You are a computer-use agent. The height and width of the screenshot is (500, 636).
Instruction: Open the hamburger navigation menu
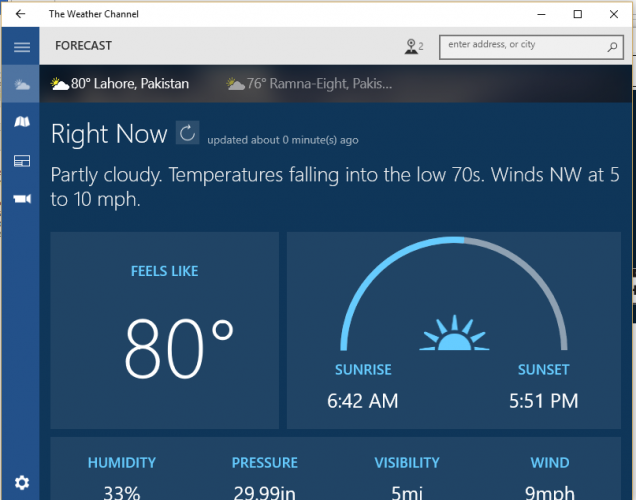click(21, 47)
